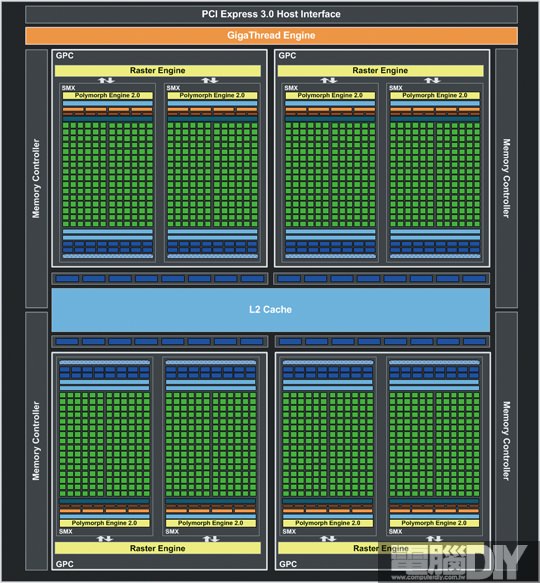
Task: Click the rightmost arrows icon under the top-right Raster Engine
Action: [432, 80]
